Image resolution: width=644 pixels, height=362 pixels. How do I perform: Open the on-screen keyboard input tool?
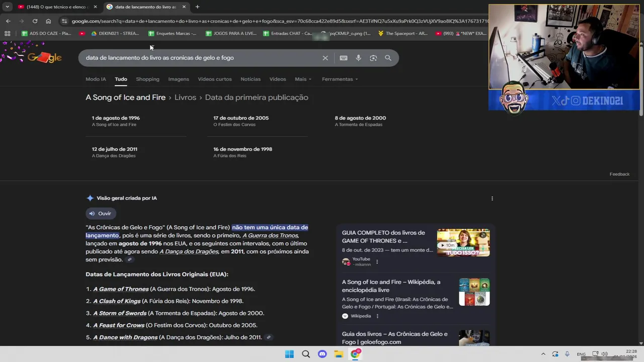coord(344,58)
